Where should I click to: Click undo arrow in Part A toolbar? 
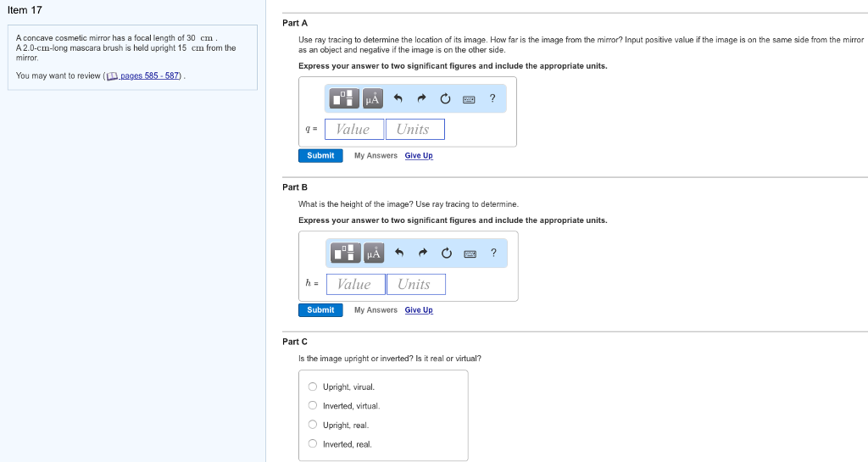[x=397, y=99]
